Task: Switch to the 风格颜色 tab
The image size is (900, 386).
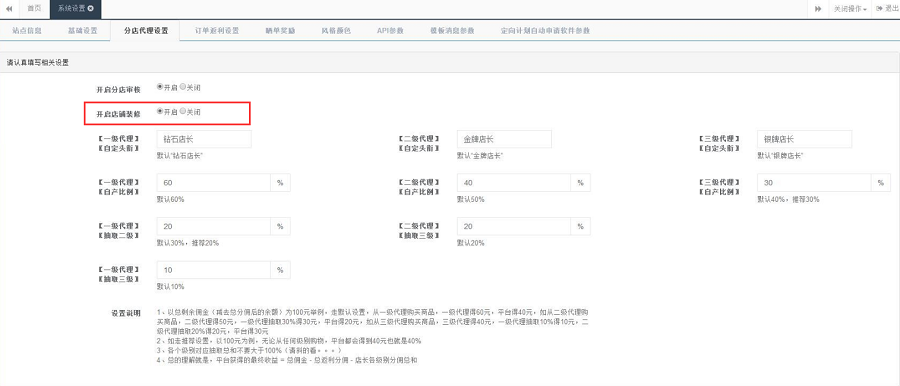Action: click(x=336, y=30)
